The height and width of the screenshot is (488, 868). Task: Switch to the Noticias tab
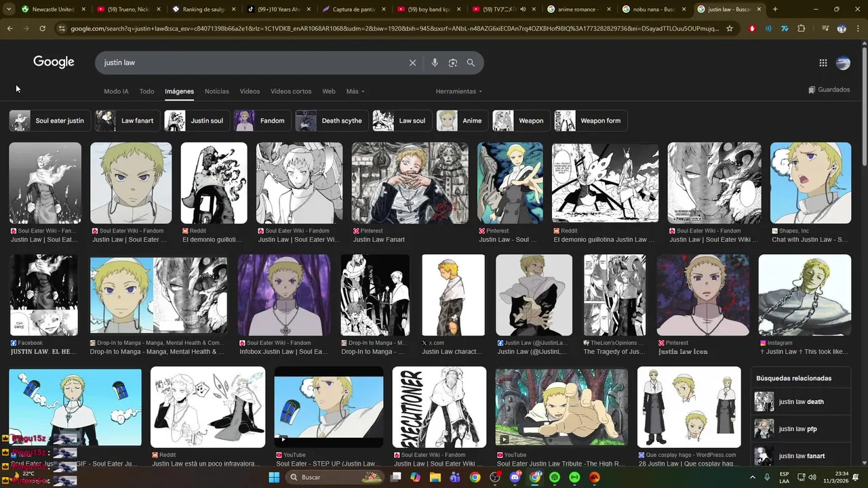pyautogui.click(x=217, y=91)
